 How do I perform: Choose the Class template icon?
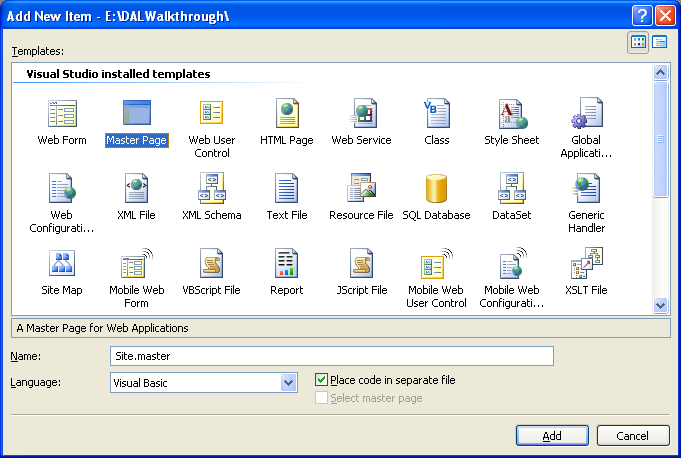point(437,113)
